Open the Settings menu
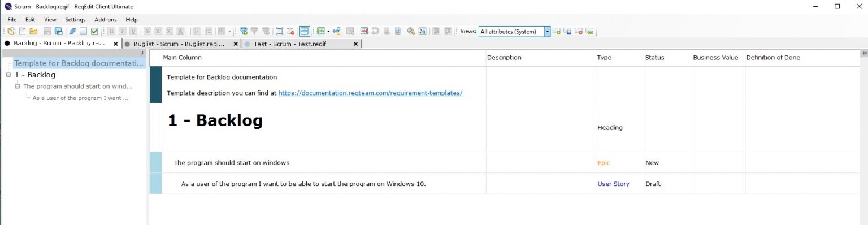This screenshot has width=868, height=225. coord(75,20)
